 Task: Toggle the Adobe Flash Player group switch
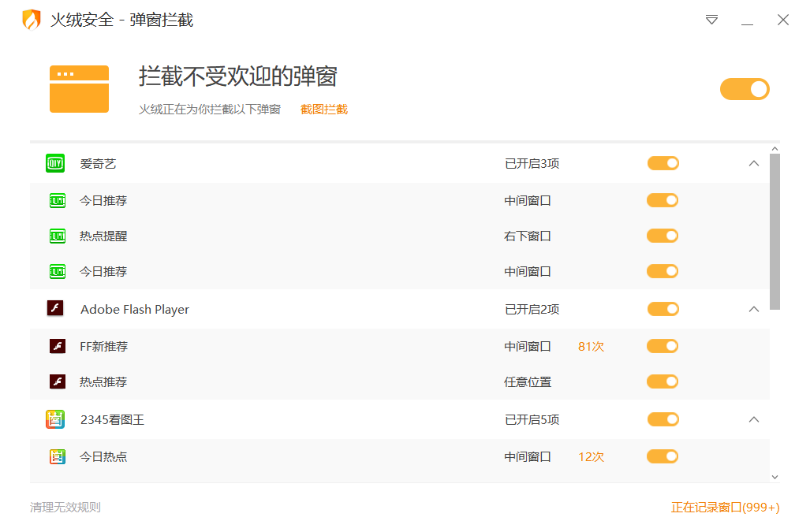pos(663,309)
